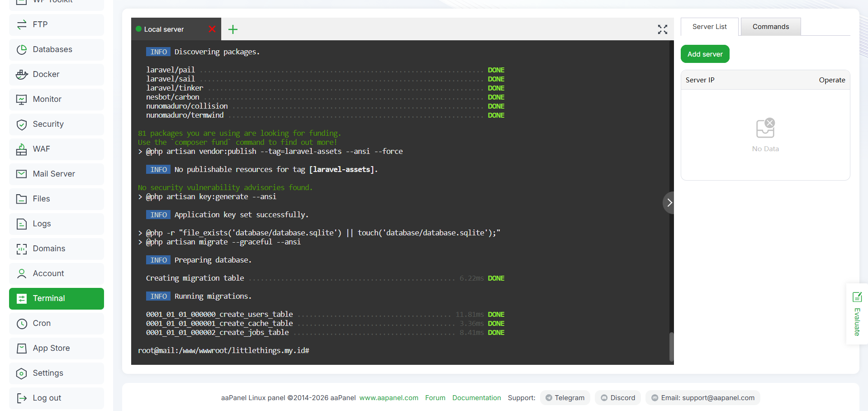Switch to the Server List tab

(x=709, y=27)
